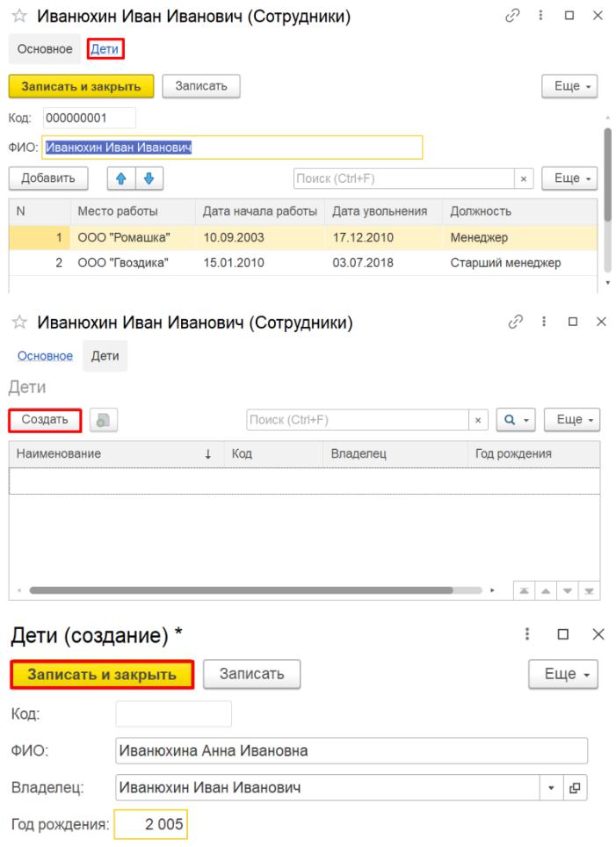Favorite star in second employee window
Viewport: 616px width, 847px height.
tap(19, 322)
